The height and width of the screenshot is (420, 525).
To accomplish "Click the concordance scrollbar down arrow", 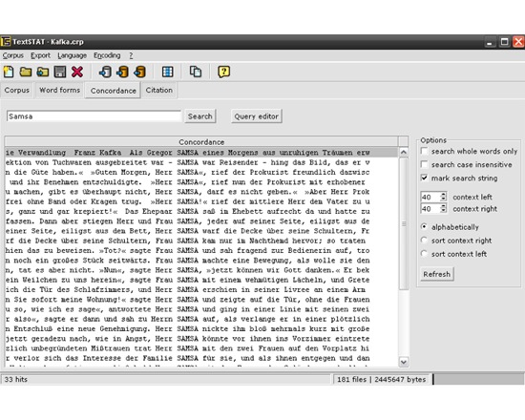I will tap(404, 362).
